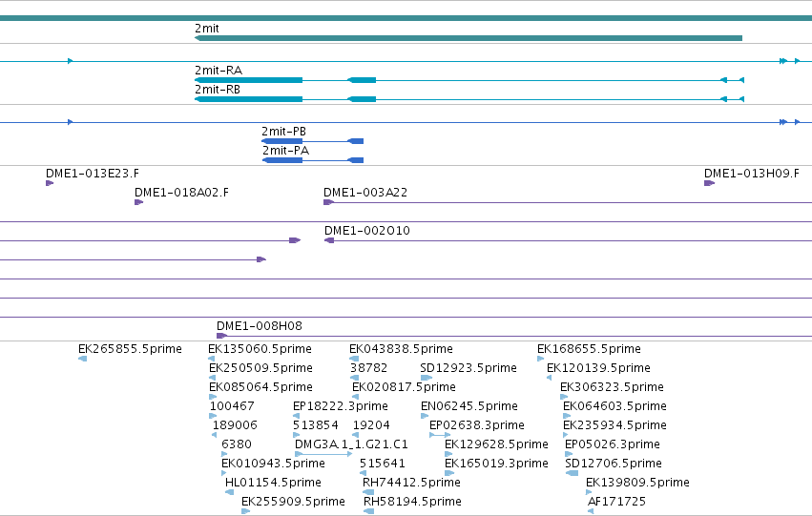The height and width of the screenshot is (516, 812).
Task: Click the DME1-013H09.F clone label
Action: pos(752,174)
